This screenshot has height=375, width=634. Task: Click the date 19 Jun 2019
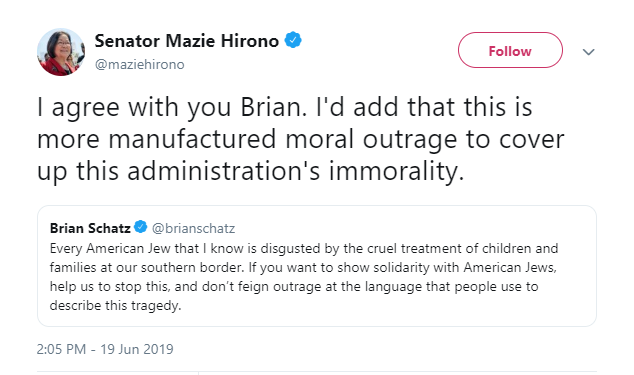click(x=137, y=349)
